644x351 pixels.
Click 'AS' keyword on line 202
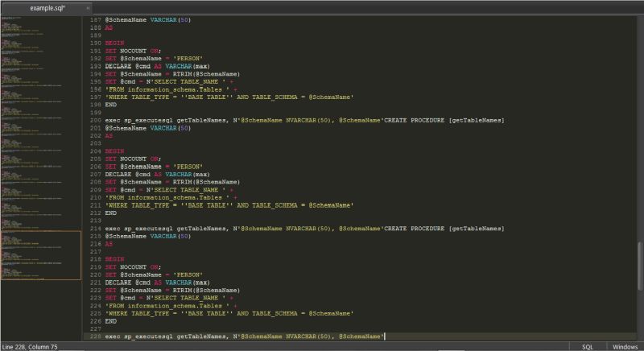click(109, 135)
